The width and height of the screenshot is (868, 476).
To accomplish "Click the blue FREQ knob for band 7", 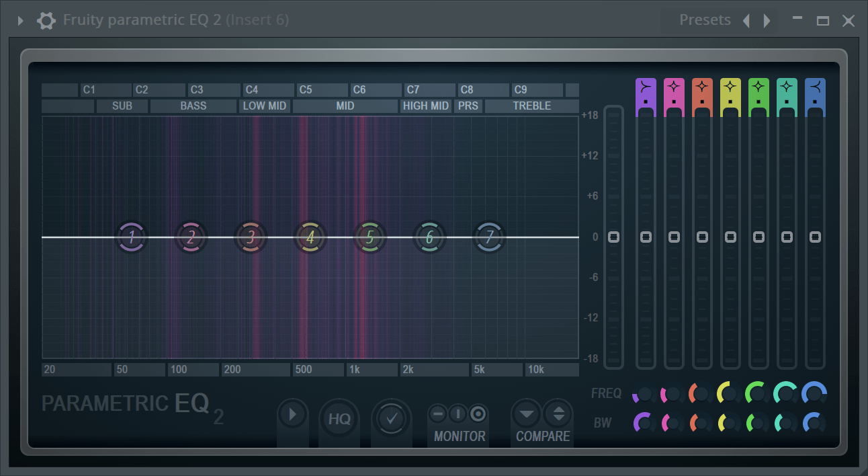I will 814,393.
